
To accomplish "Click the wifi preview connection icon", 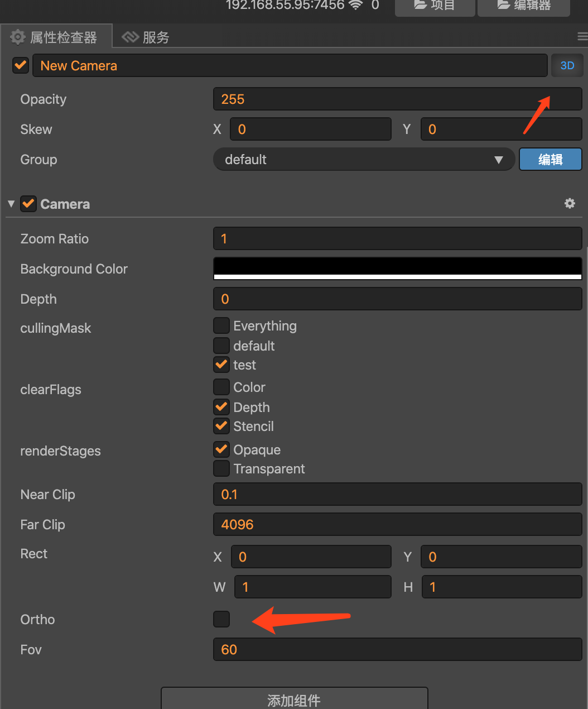I will [355, 5].
